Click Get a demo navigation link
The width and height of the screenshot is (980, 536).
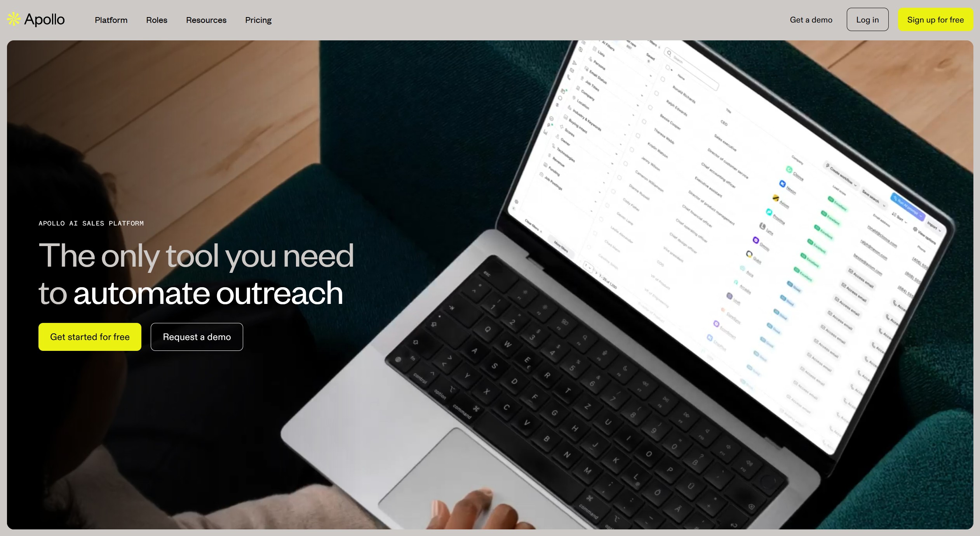tap(811, 20)
